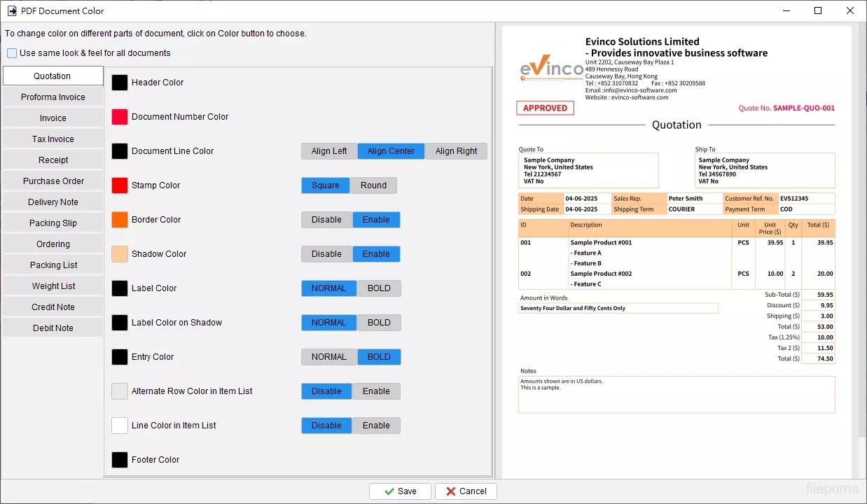
Task: Switch to the Proforma Invoice tab
Action: [x=53, y=97]
